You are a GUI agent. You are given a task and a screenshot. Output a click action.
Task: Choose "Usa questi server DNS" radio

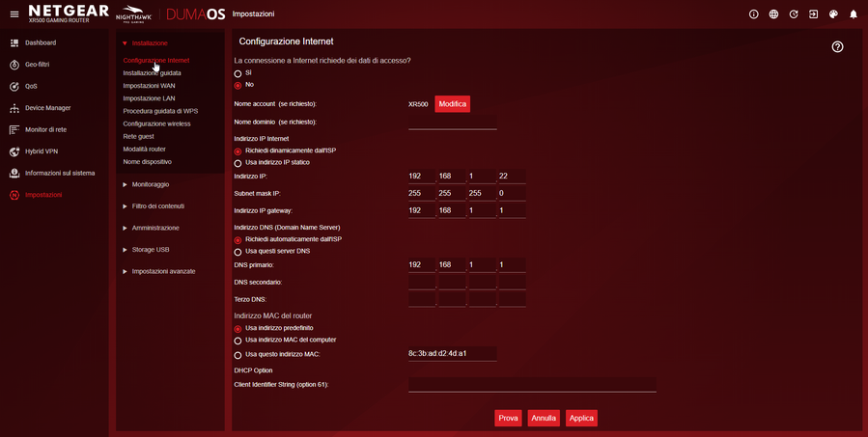(238, 252)
